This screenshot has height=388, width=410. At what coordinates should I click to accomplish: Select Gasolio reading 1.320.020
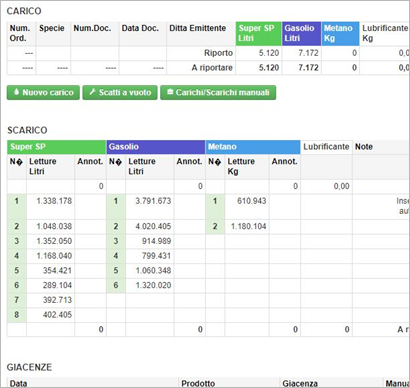[x=153, y=285]
